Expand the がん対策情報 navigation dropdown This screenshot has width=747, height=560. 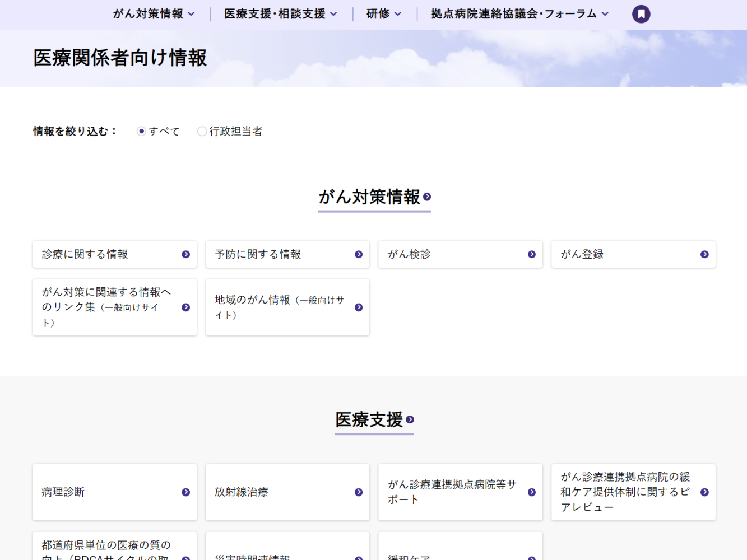[x=155, y=13]
